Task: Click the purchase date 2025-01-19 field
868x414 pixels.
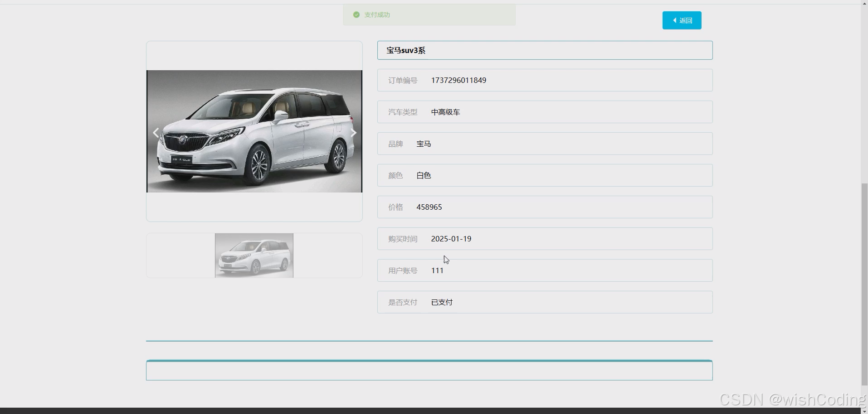Action: (544, 239)
